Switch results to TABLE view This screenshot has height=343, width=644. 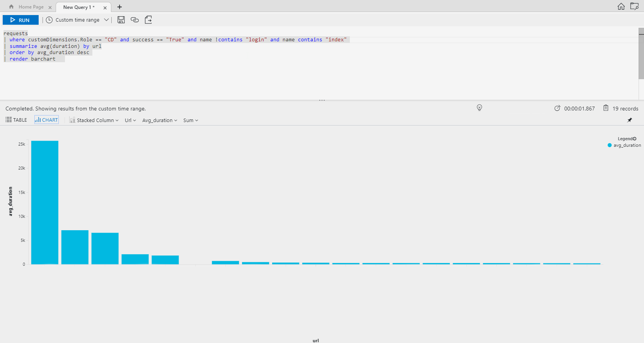click(x=16, y=120)
